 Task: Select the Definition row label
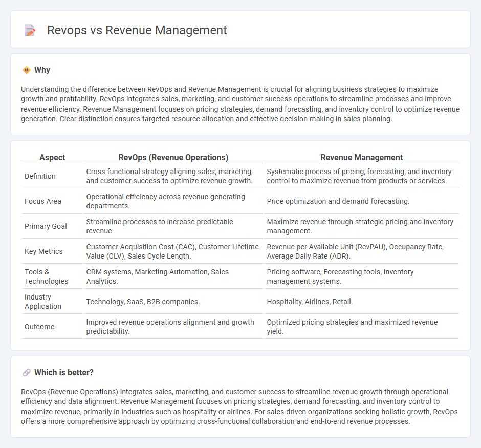pyautogui.click(x=40, y=176)
